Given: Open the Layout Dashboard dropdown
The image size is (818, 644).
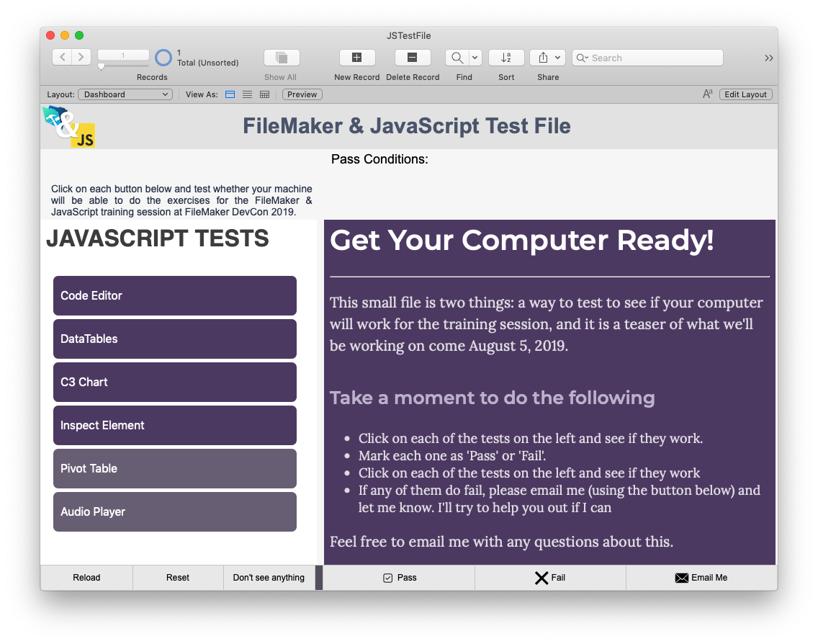Looking at the screenshot, I should [125, 94].
